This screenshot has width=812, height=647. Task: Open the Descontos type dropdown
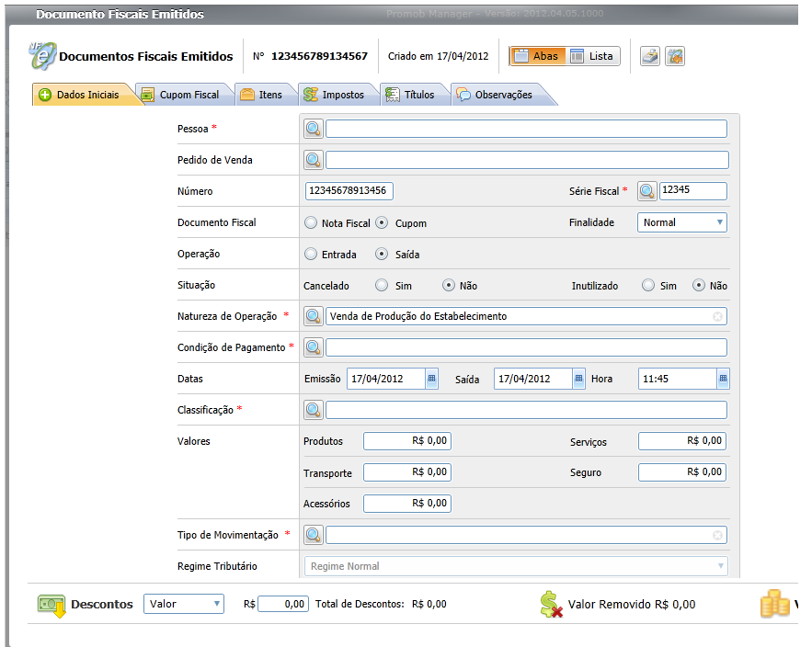tap(184, 604)
